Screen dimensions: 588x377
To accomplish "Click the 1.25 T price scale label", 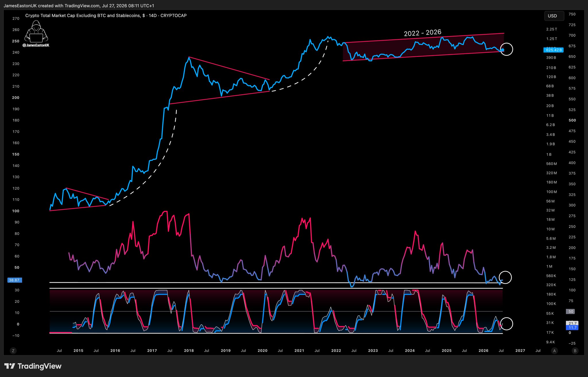I will [x=552, y=39].
